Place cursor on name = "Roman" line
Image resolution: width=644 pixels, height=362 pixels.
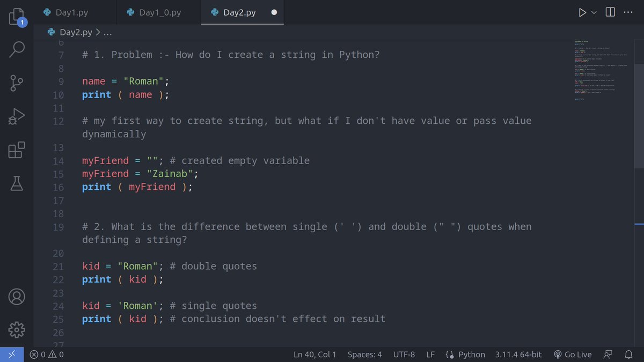[126, 82]
